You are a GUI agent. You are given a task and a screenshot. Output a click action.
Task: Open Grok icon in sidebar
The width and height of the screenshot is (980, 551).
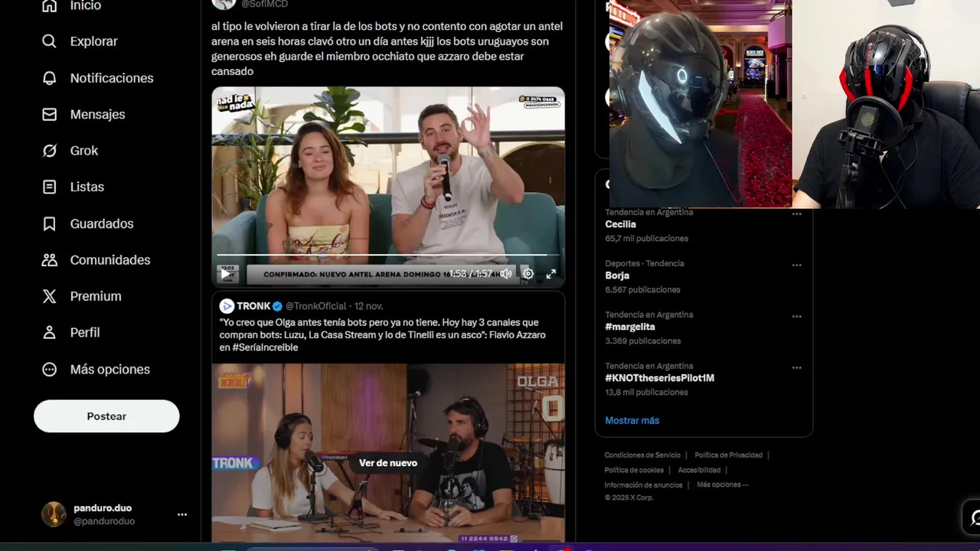click(50, 151)
